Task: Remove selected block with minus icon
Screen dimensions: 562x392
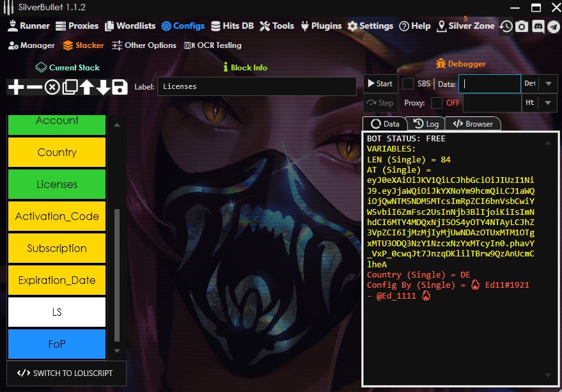Action: 35,87
